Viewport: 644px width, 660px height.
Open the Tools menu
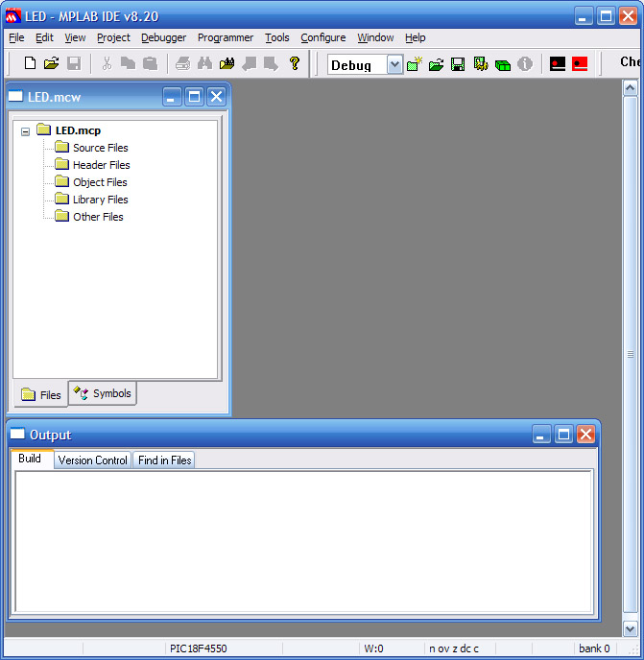(x=276, y=37)
